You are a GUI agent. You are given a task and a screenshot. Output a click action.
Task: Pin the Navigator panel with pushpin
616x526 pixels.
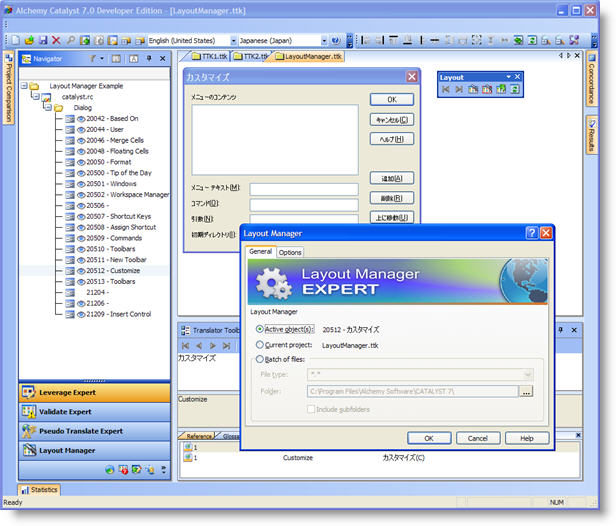pyautogui.click(x=149, y=59)
